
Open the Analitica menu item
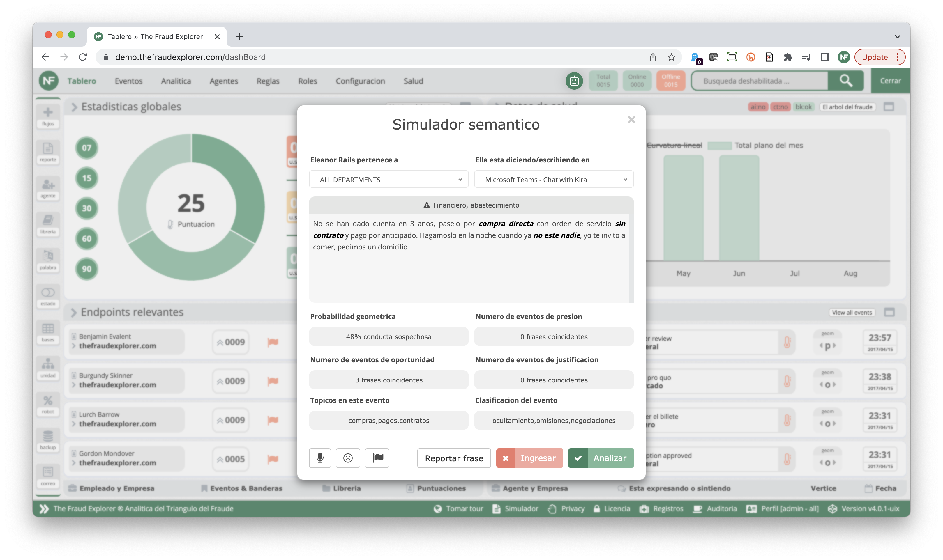(176, 81)
